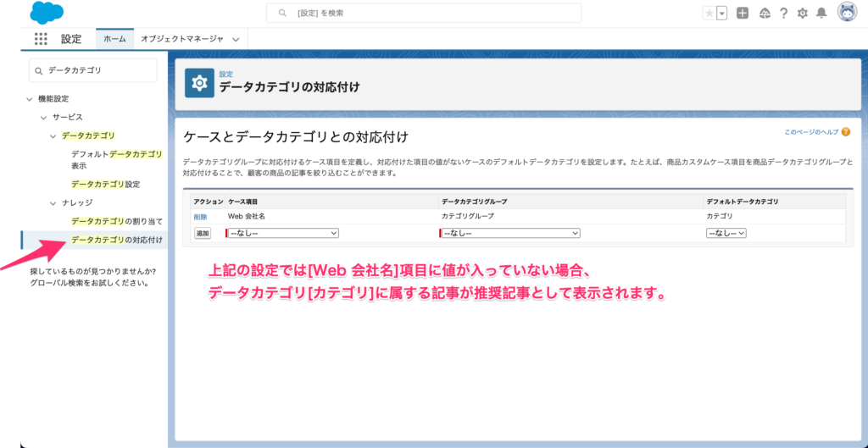
Task: Open the Salesforce cloud logo home
Action: [47, 13]
